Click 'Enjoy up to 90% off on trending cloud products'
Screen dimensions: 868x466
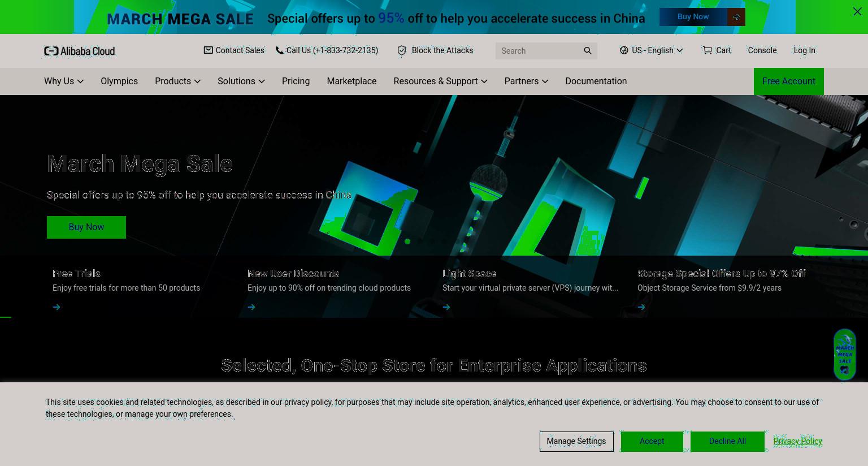click(x=329, y=288)
